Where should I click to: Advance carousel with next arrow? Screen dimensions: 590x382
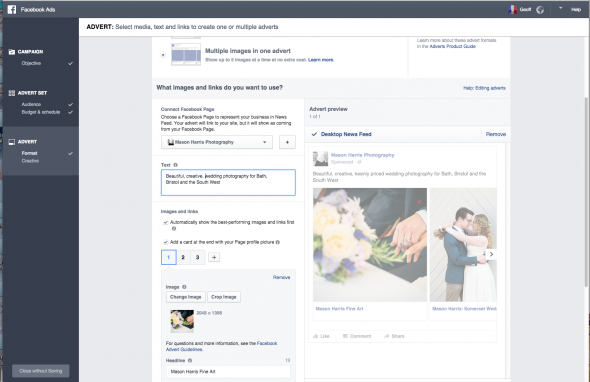click(x=491, y=254)
